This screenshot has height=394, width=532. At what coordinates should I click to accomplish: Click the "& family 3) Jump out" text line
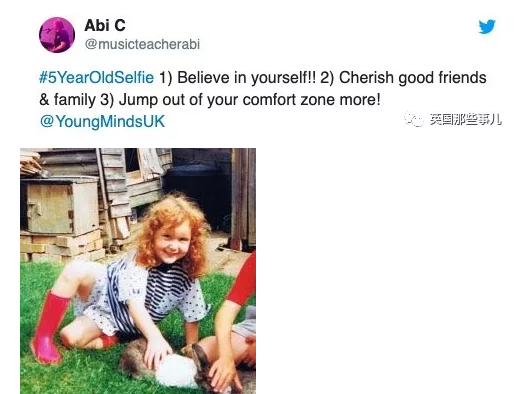210,99
